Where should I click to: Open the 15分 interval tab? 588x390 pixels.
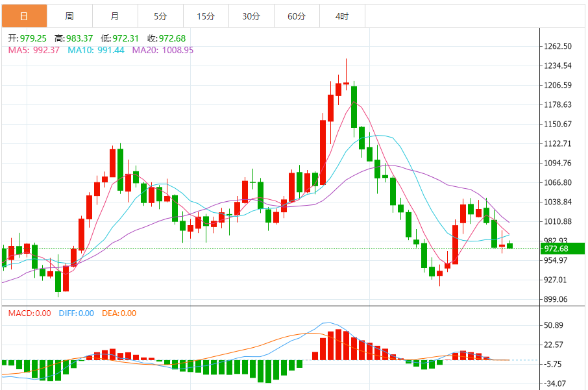click(x=206, y=16)
